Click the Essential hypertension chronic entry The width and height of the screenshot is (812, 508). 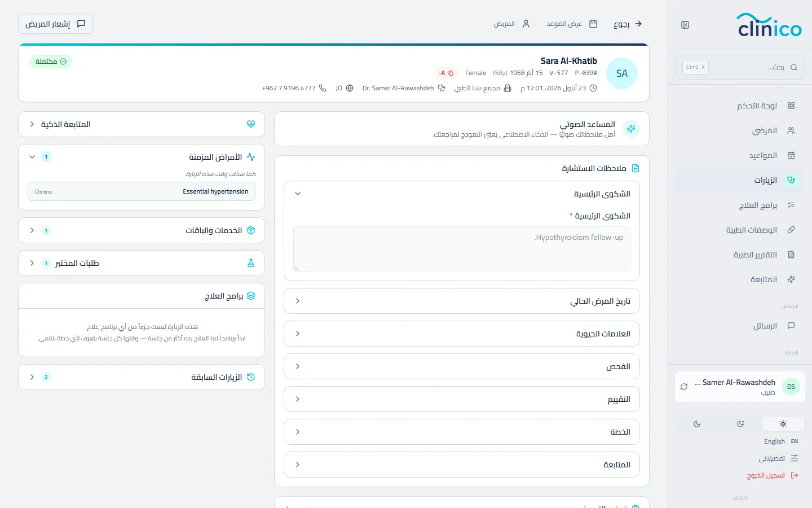pos(142,191)
